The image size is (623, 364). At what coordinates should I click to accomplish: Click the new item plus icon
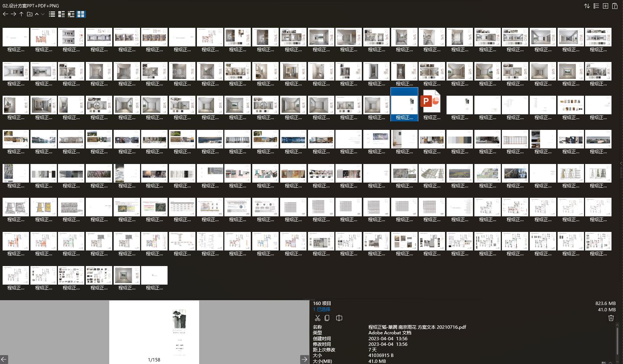tap(606, 6)
